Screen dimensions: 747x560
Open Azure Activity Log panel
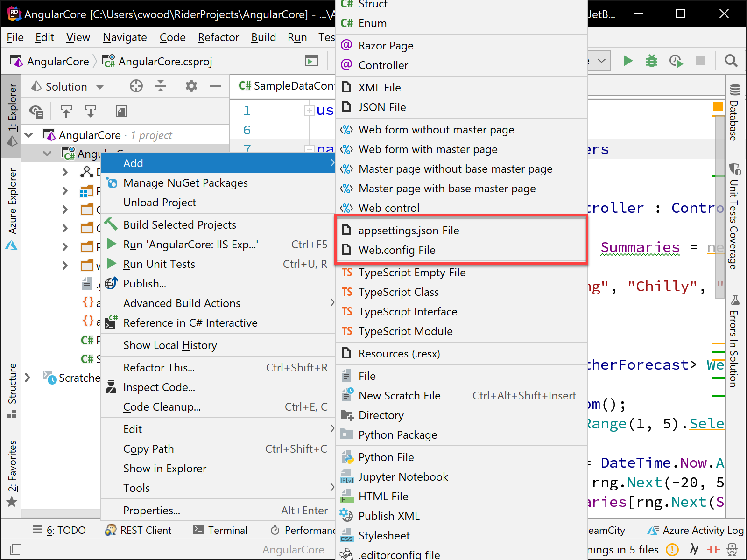(x=695, y=530)
